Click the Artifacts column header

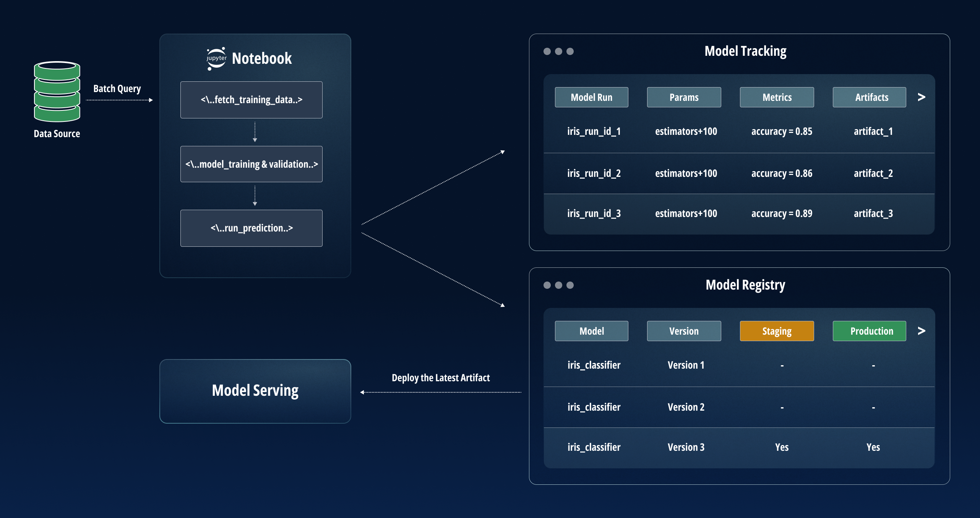point(869,97)
